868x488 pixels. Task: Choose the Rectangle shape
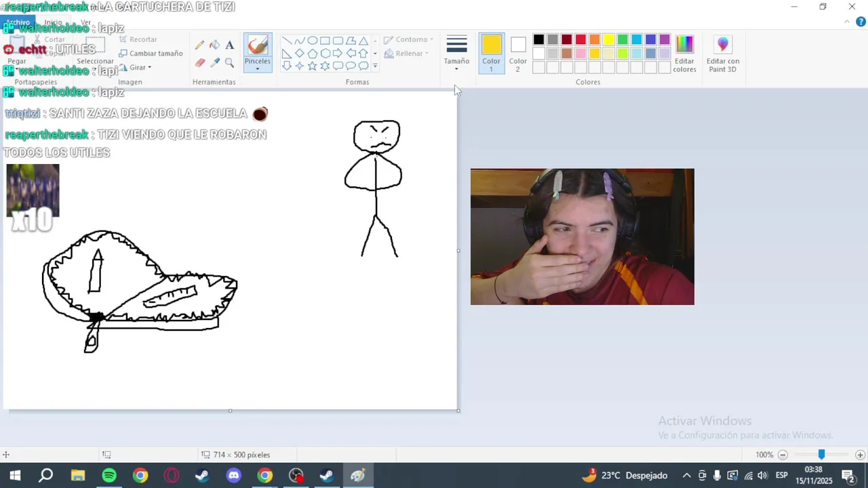pos(325,41)
